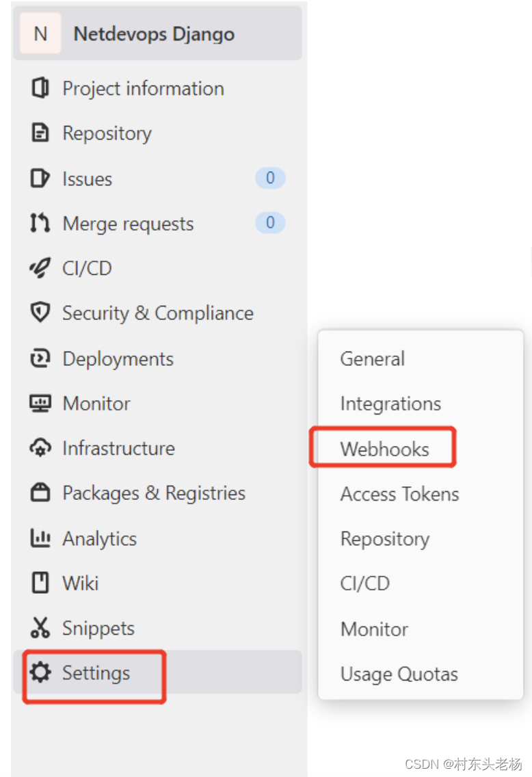Open the Access Tokens settings page

pyautogui.click(x=399, y=494)
